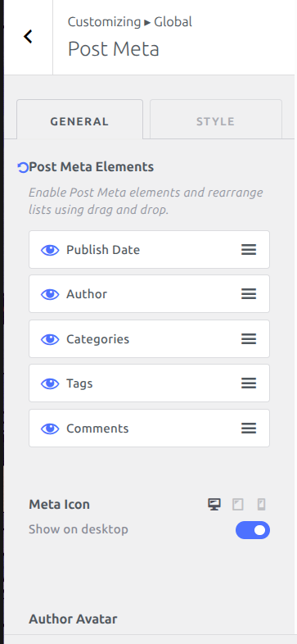
Task: Toggle visibility of Author element
Action: click(50, 294)
